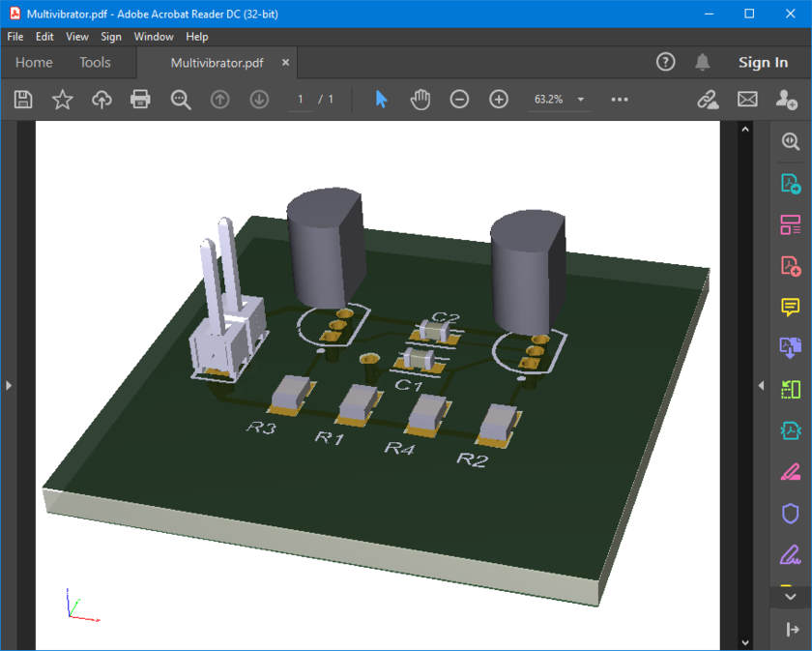
Task: Click the page number input field
Action: (300, 99)
